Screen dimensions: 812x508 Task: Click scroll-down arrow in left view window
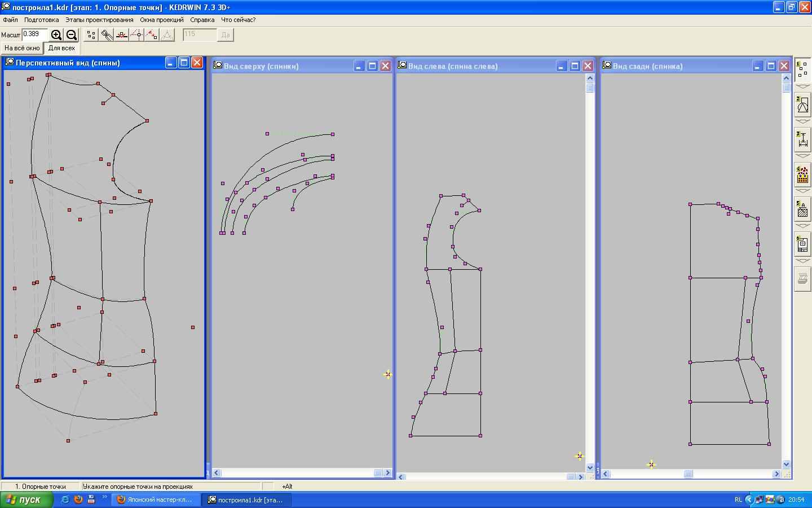(x=590, y=467)
